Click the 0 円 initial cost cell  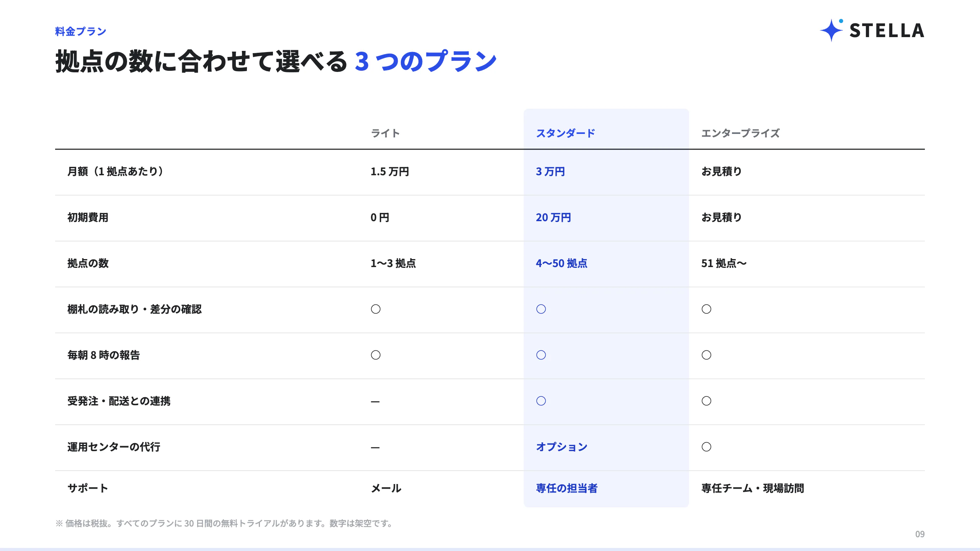coord(380,217)
